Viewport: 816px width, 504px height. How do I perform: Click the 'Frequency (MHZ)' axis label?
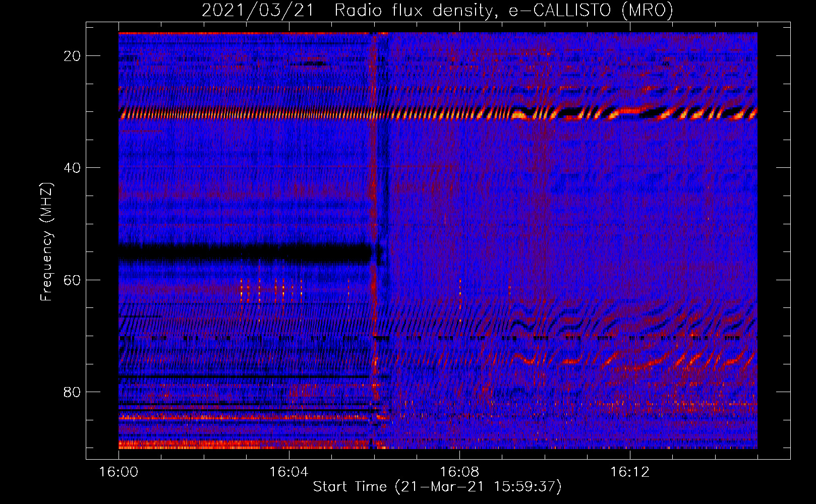click(x=46, y=242)
